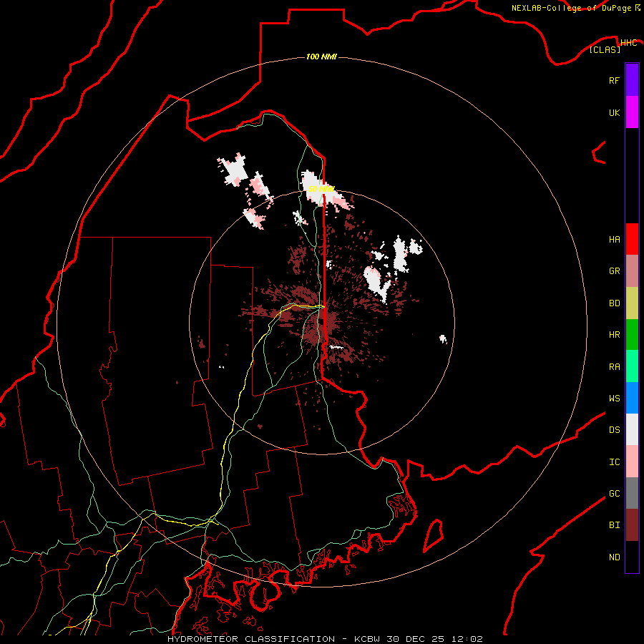Click the IC pink legend swatch

click(632, 462)
